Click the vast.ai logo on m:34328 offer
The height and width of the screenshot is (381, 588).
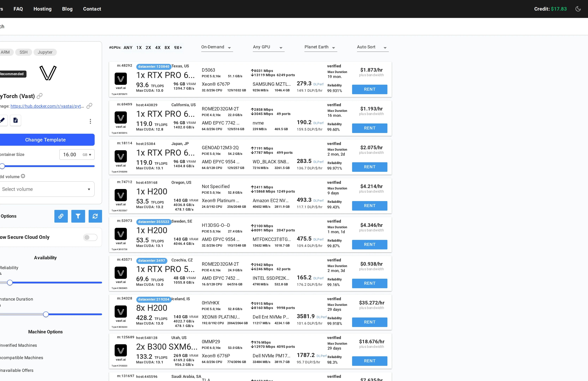pos(121,312)
